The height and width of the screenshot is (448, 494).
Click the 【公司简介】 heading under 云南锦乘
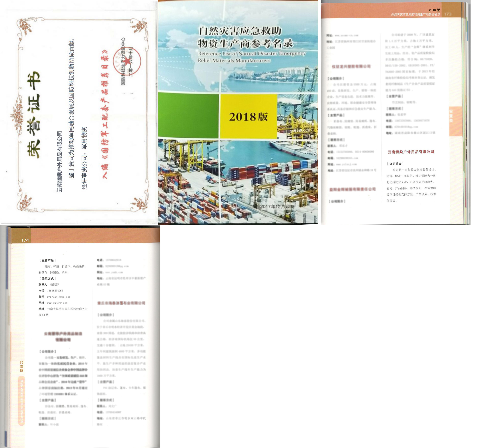[395, 164]
